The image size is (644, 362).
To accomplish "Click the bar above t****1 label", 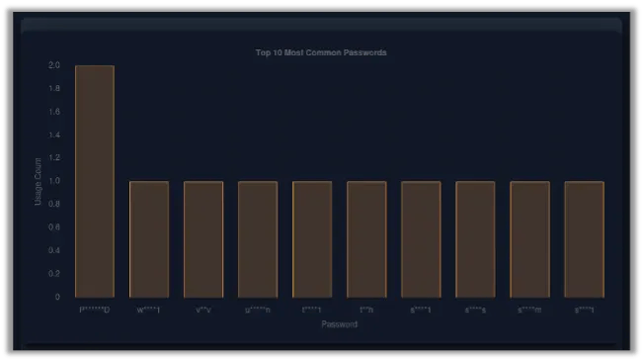I will [312, 239].
